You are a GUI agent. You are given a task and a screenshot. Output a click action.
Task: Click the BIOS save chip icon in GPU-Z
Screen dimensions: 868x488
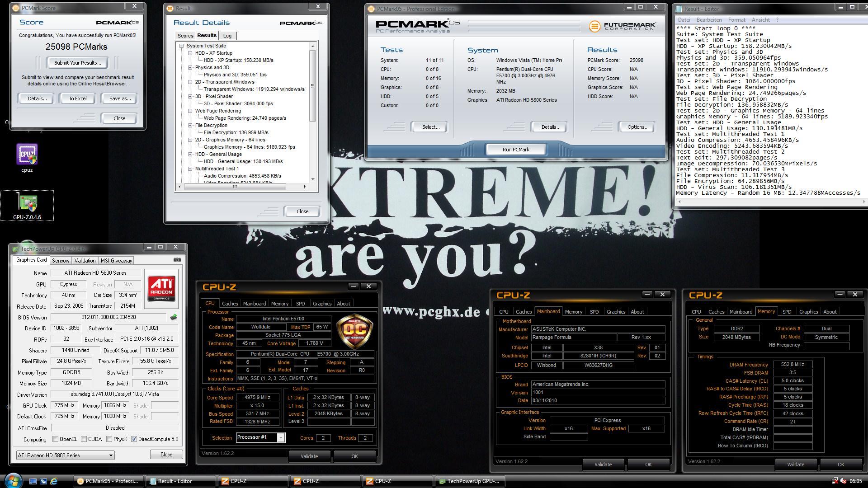pyautogui.click(x=173, y=317)
